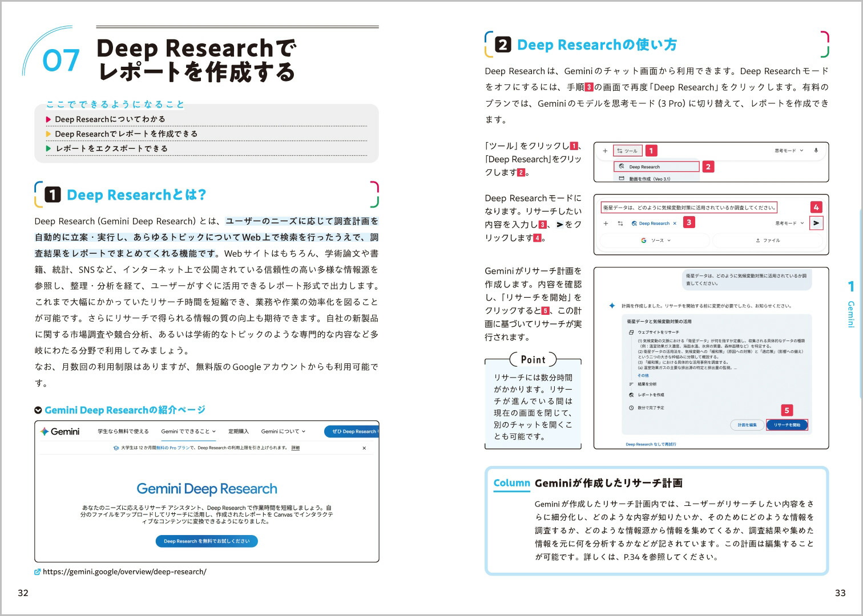Click the ウェブサイトをリサーチ step icon
The width and height of the screenshot is (863, 616).
click(631, 332)
